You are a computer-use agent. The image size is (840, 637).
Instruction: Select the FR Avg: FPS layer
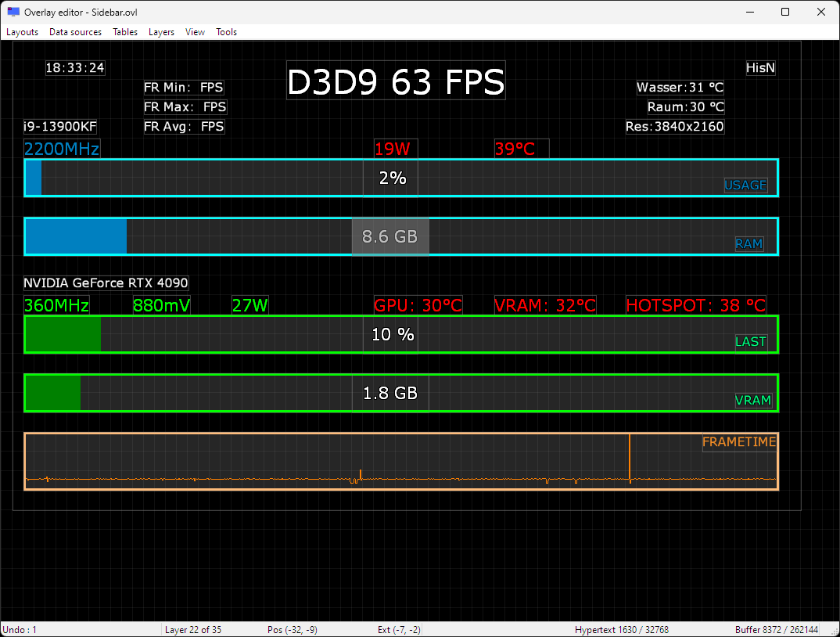(x=184, y=127)
